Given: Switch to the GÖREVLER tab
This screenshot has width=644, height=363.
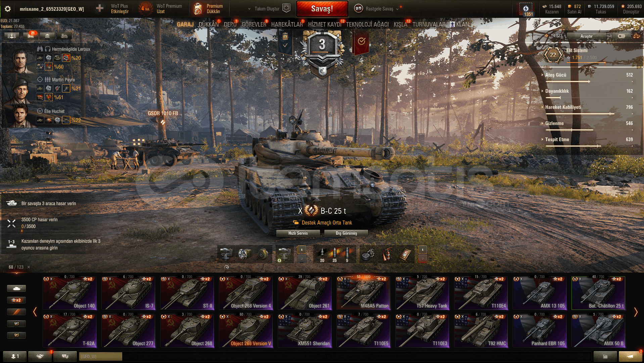Looking at the screenshot, I should pyautogui.click(x=254, y=24).
